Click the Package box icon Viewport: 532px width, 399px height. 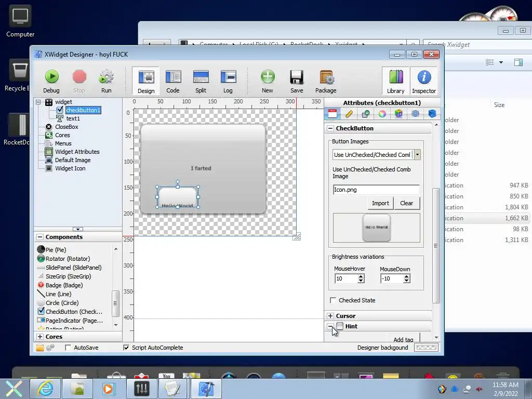click(x=326, y=77)
